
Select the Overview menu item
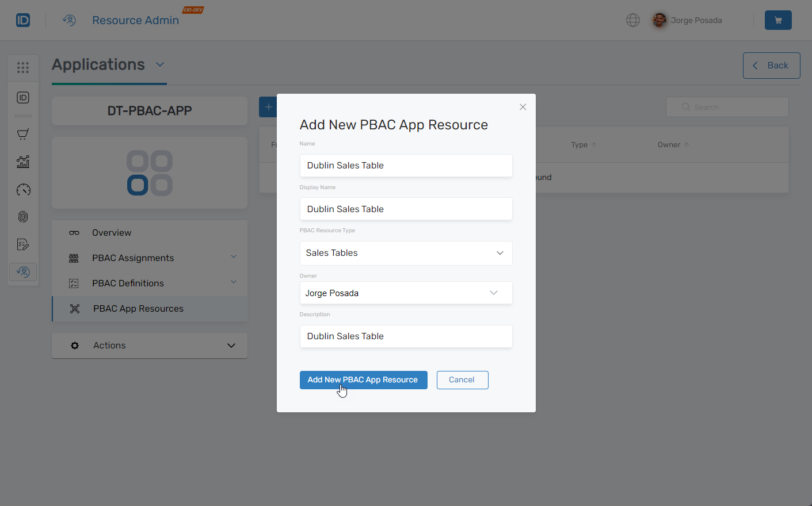click(111, 232)
